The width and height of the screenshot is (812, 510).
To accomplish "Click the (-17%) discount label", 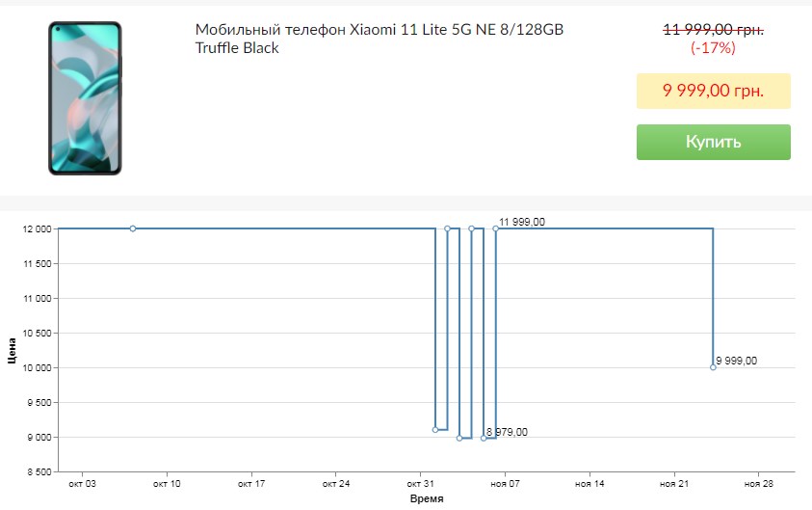I will coord(713,48).
